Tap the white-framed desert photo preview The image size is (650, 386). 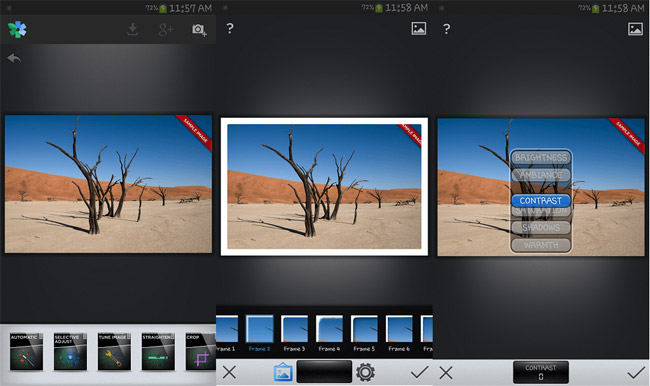click(x=324, y=187)
